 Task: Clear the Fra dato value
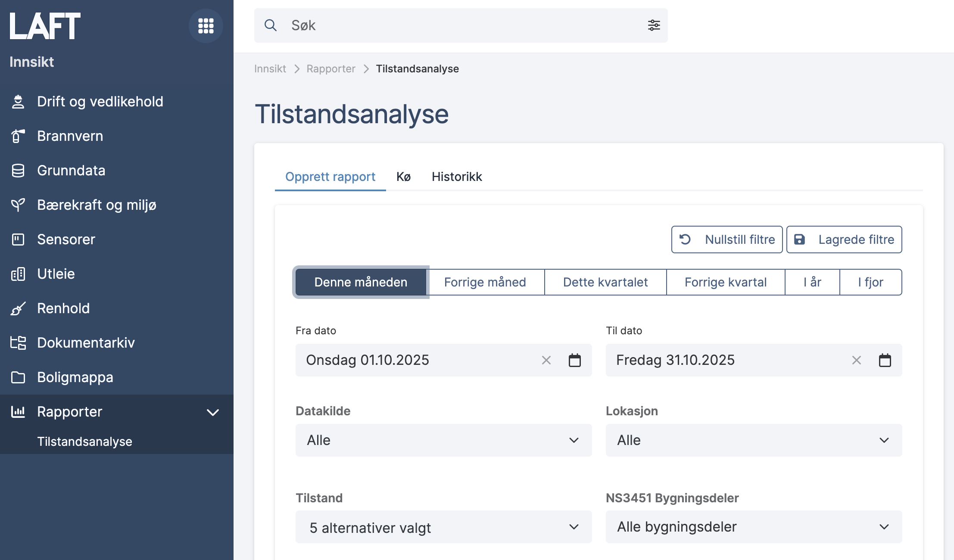coord(546,360)
